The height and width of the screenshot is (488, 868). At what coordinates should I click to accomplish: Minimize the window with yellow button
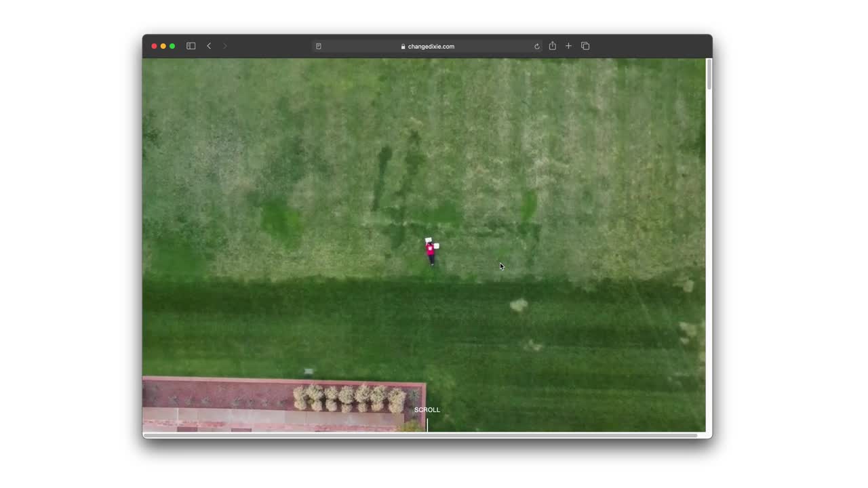(x=163, y=46)
